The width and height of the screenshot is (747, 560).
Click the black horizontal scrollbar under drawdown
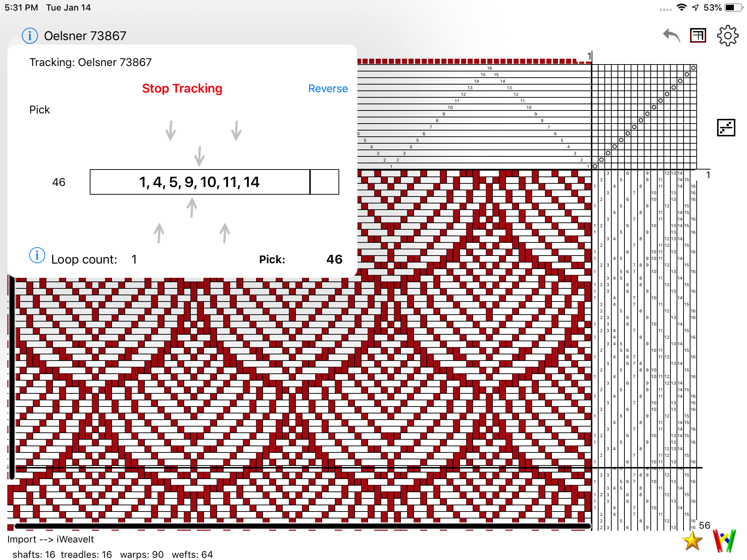[302, 526]
